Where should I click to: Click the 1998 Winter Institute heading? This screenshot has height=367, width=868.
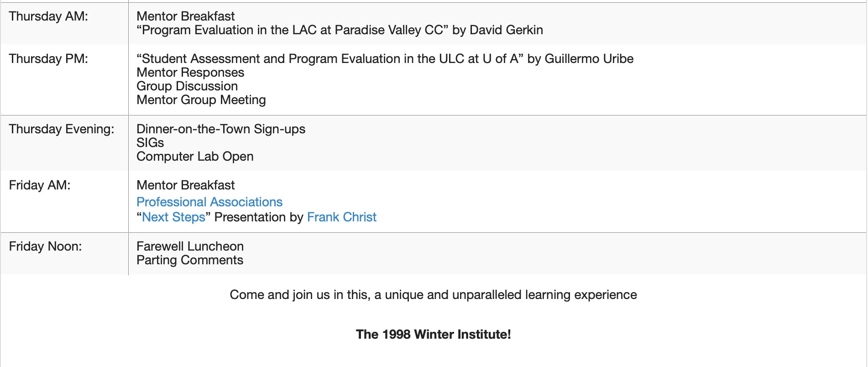pos(433,335)
